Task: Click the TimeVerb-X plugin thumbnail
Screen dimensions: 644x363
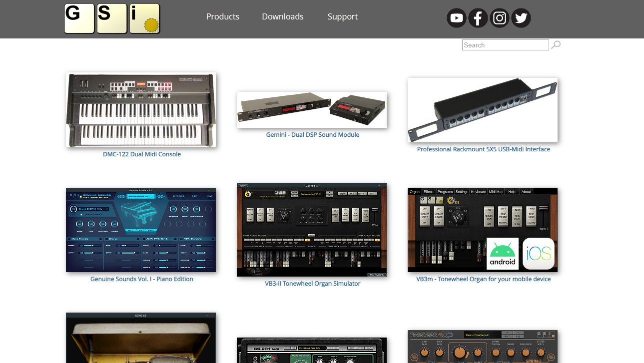Action: 483,347
